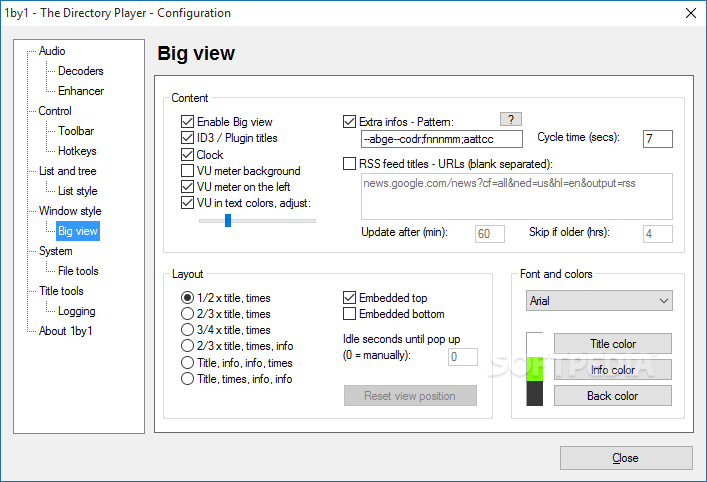Click the VU color adjust slider thumb

tap(228, 220)
